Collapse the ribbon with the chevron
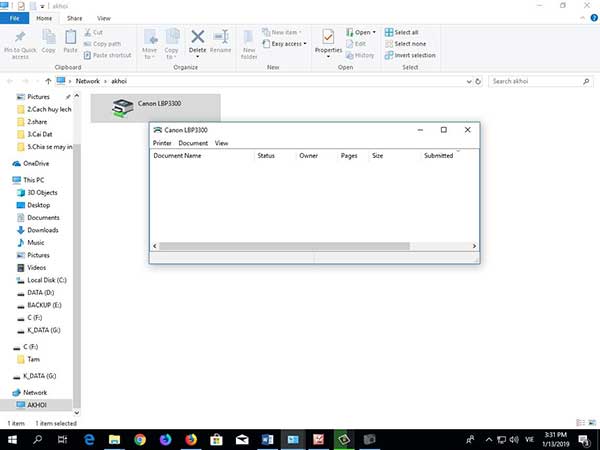This screenshot has width=600, height=450. point(583,18)
